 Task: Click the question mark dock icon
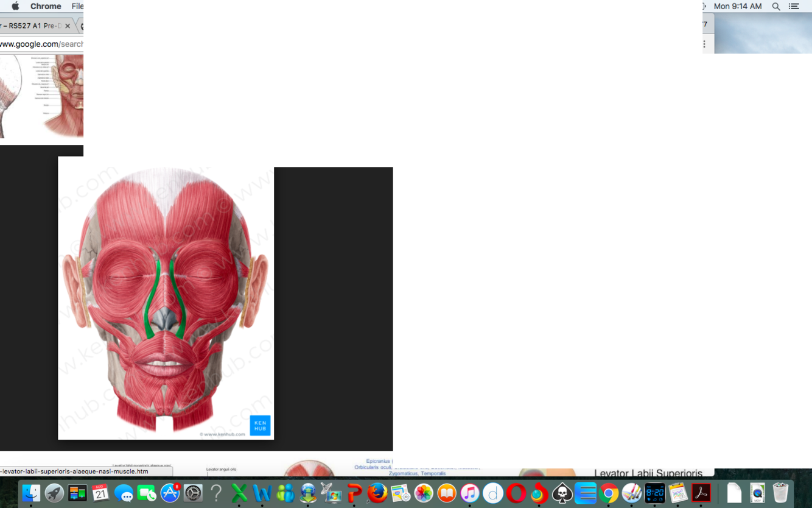pos(216,493)
